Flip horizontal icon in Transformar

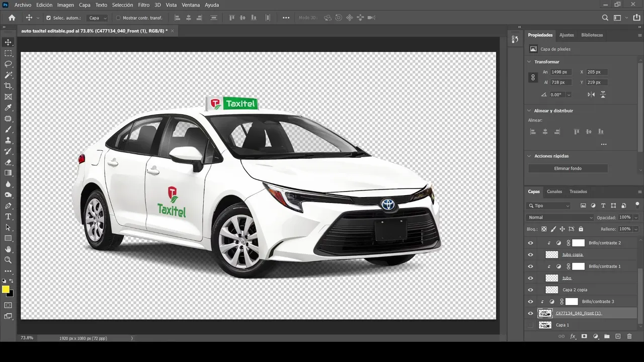point(591,95)
